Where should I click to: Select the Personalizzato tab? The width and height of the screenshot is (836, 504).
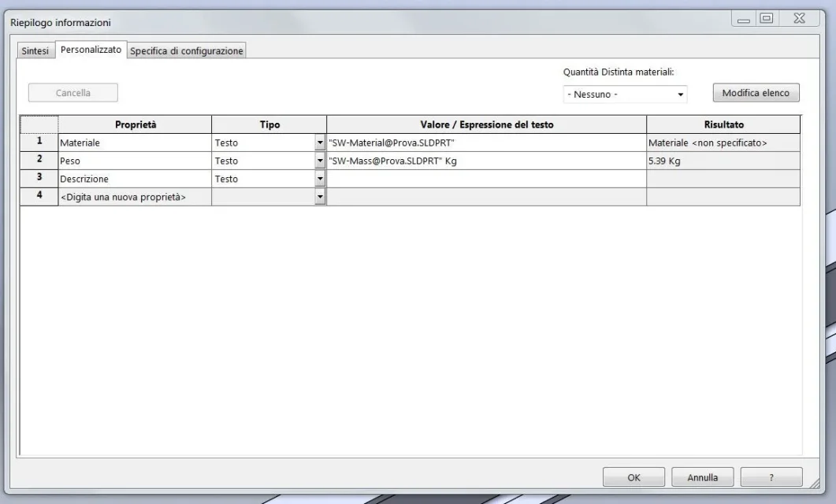pyautogui.click(x=91, y=50)
